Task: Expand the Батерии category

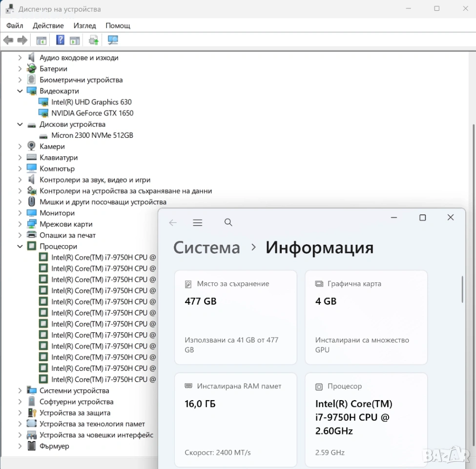Action: click(20, 69)
